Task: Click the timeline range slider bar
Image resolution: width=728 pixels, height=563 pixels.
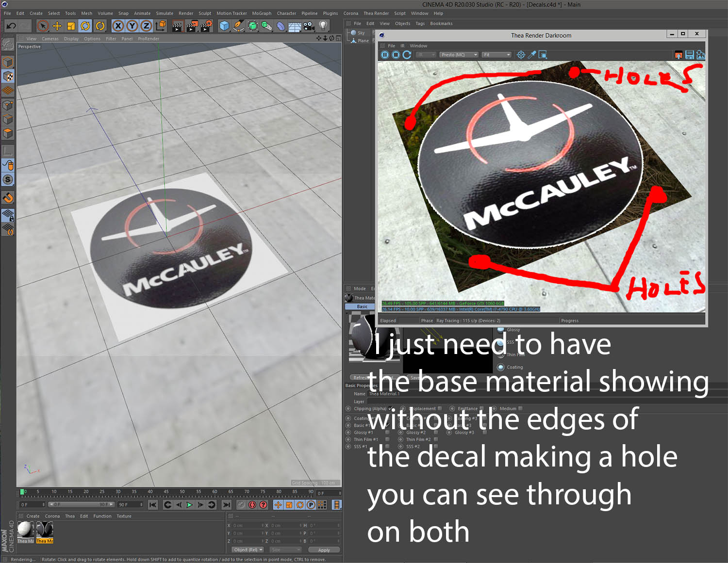Action: 82,505
